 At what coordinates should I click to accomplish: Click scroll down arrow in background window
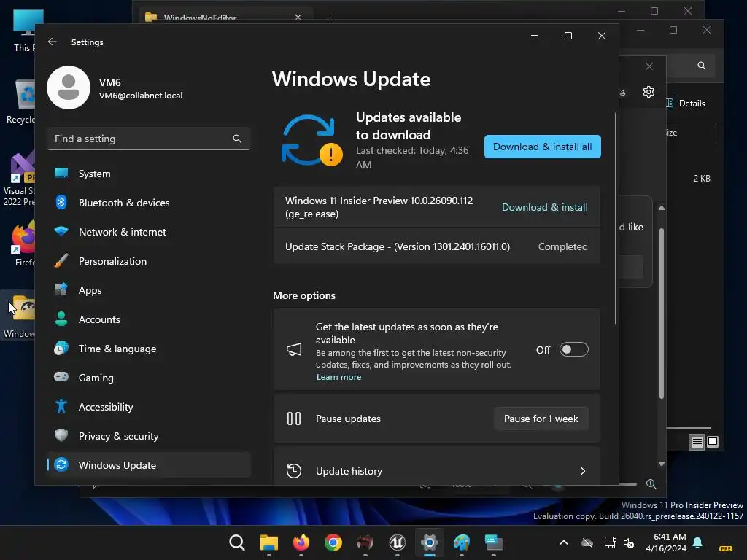click(661, 464)
